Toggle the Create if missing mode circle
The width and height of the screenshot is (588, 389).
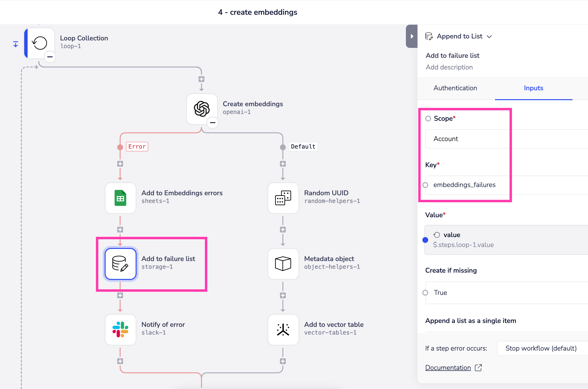(x=425, y=293)
